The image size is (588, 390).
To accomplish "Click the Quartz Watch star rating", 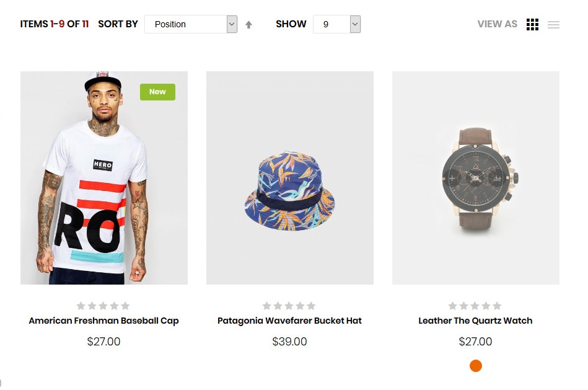I will [475, 306].
